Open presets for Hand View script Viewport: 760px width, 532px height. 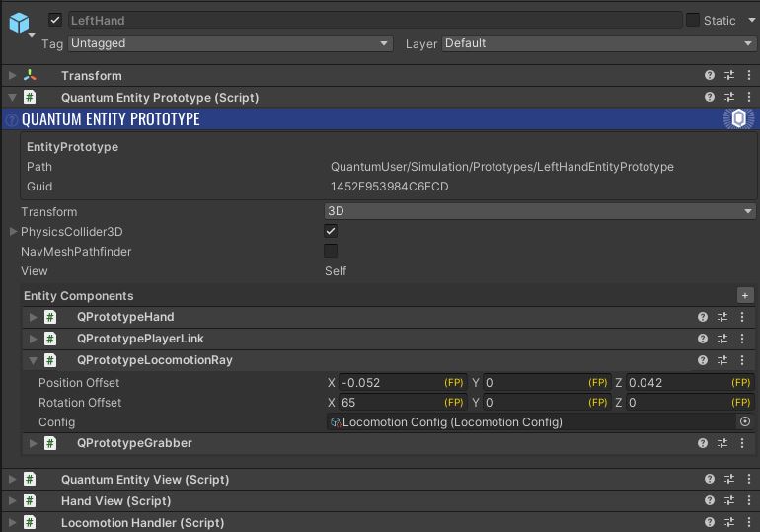coord(729,500)
